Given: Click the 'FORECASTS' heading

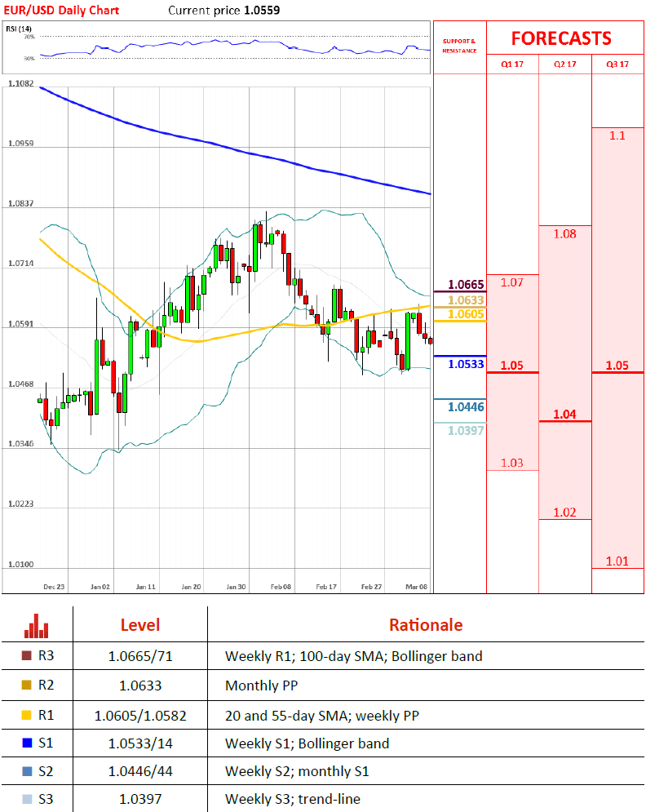Looking at the screenshot, I should [561, 38].
